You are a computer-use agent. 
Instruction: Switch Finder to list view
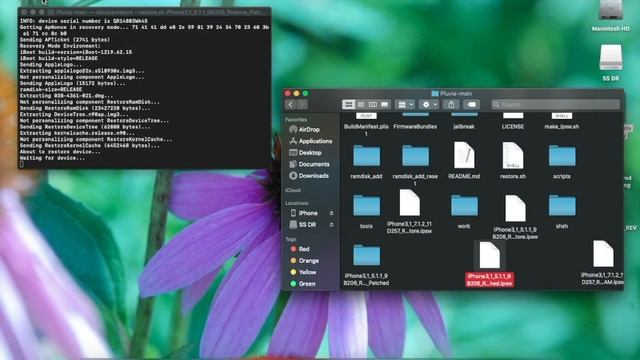[x=361, y=105]
